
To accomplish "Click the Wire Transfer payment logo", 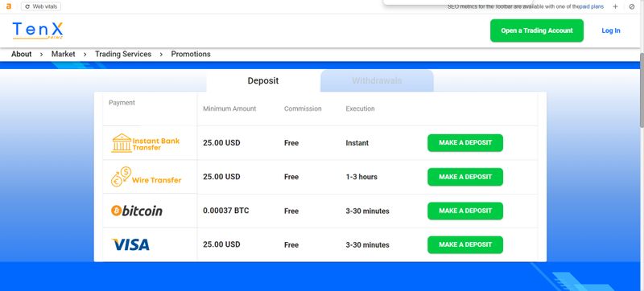I will coord(146,177).
